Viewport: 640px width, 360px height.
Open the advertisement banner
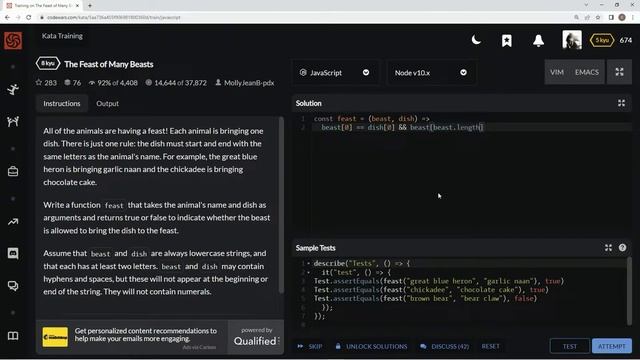(x=131, y=337)
